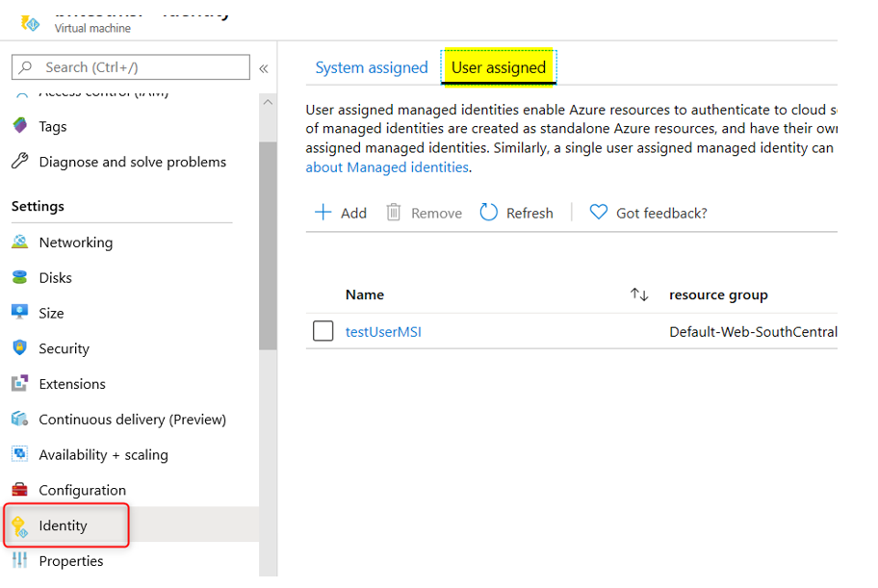The height and width of the screenshot is (588, 878).
Task: Open the testUserMSI identity link
Action: [383, 331]
